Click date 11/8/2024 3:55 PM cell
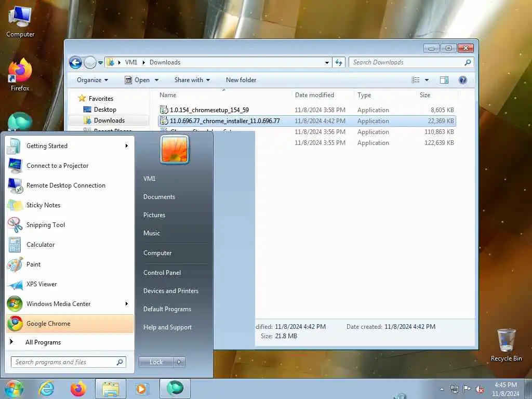This screenshot has height=399, width=532. click(x=320, y=143)
